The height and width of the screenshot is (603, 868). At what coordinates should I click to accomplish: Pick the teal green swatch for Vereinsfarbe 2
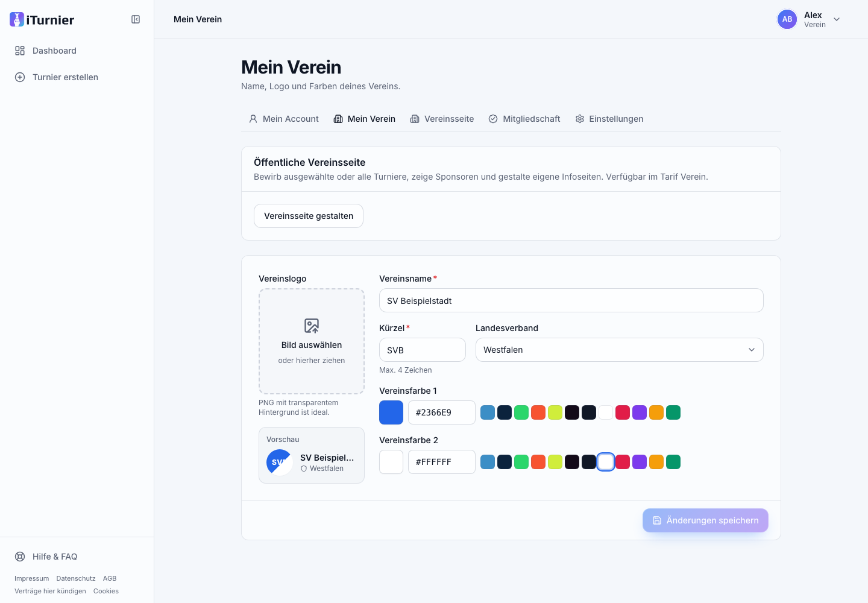[x=673, y=462]
